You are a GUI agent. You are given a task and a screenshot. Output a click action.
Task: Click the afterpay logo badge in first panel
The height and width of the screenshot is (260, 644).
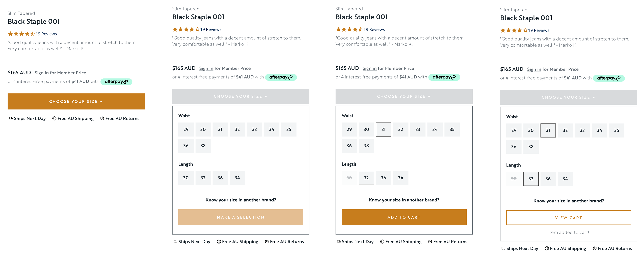(x=116, y=82)
